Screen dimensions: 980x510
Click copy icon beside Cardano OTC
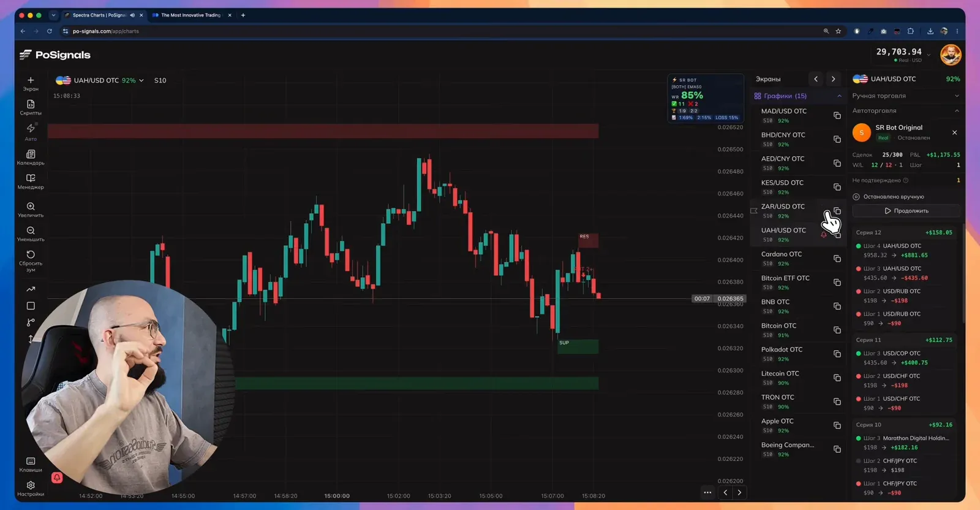(x=837, y=259)
